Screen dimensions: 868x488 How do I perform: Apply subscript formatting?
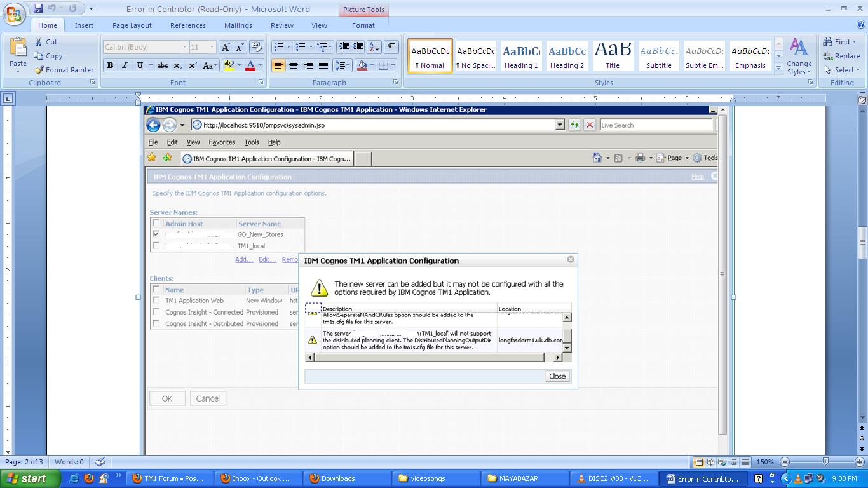click(177, 65)
